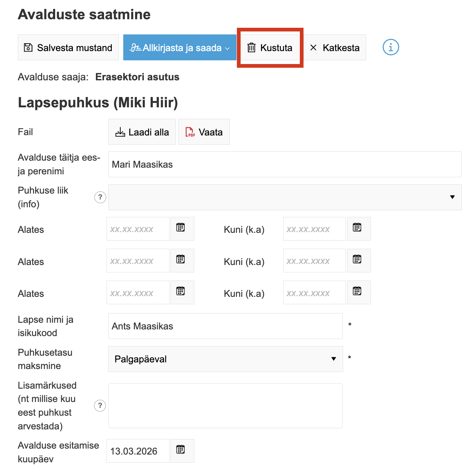Download the file with Laadi alla

pos(142,132)
